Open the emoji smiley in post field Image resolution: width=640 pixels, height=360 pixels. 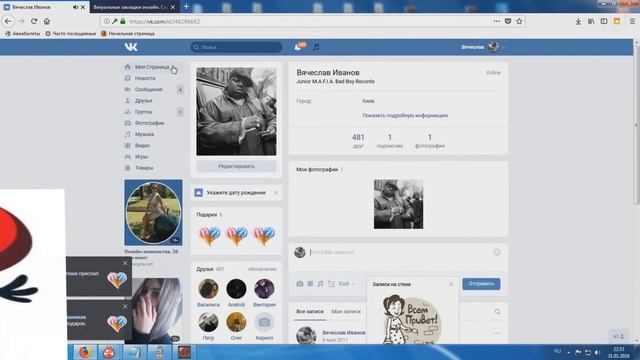point(497,252)
